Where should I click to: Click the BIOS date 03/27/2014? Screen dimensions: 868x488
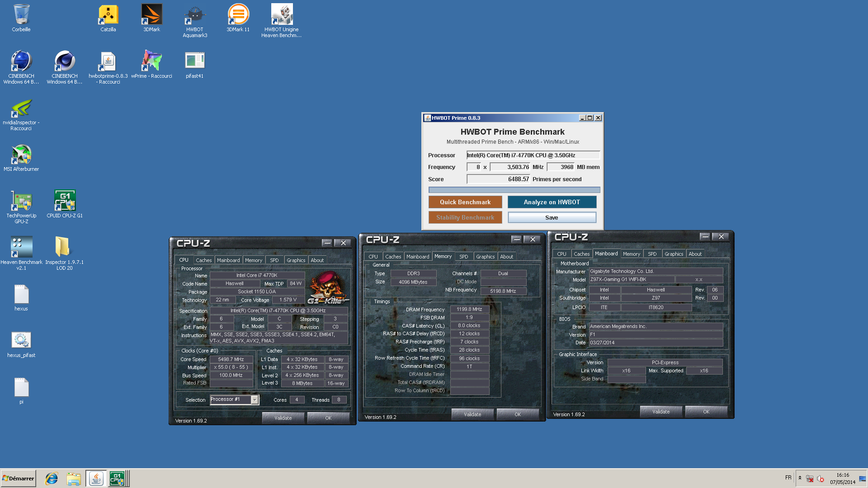[x=656, y=343]
